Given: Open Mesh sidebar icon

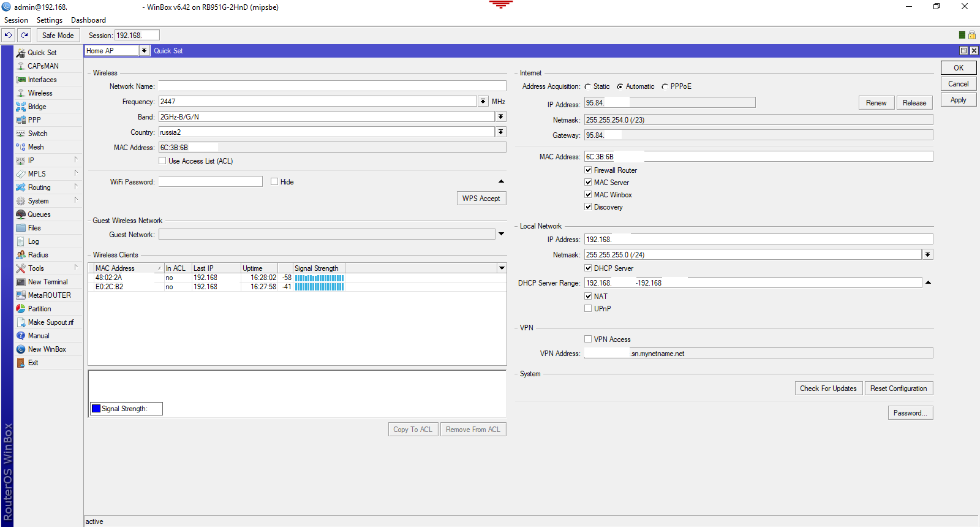Looking at the screenshot, I should [21, 147].
